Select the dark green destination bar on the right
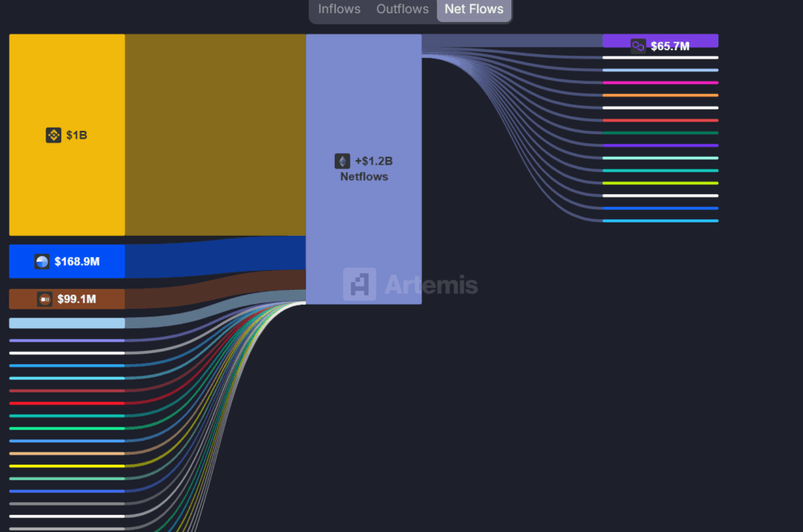 (660, 133)
